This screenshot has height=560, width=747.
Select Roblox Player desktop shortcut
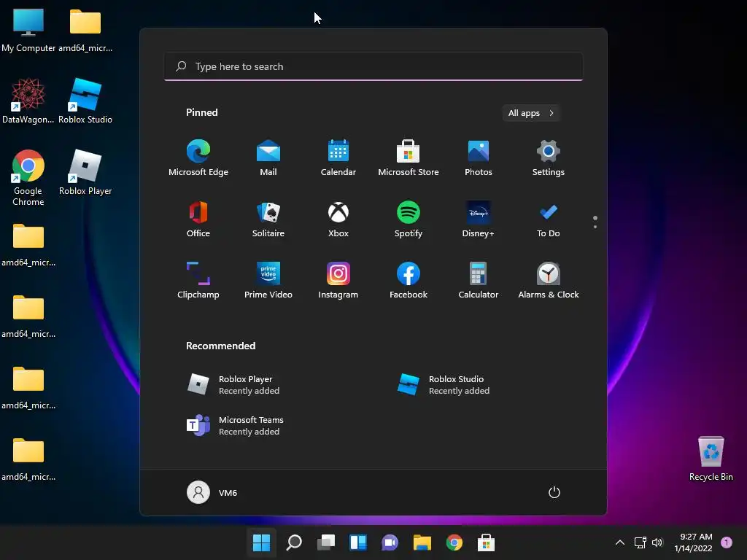[x=85, y=172]
